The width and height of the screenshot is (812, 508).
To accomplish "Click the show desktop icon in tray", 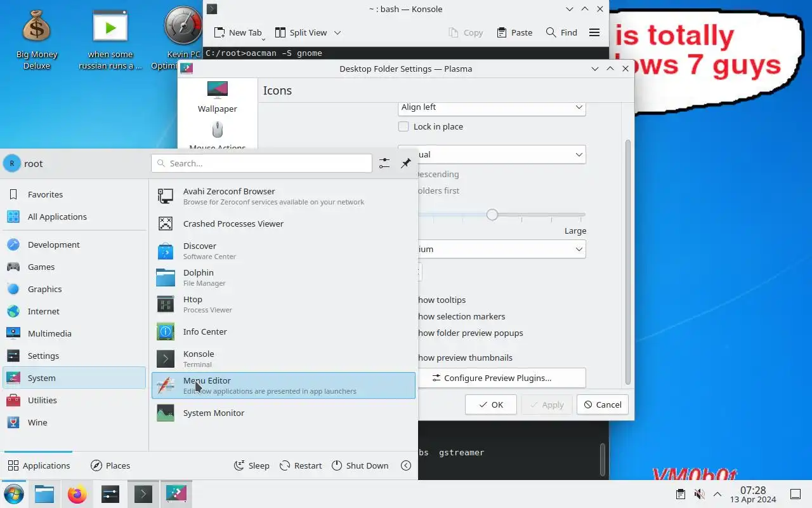I will [795, 494].
